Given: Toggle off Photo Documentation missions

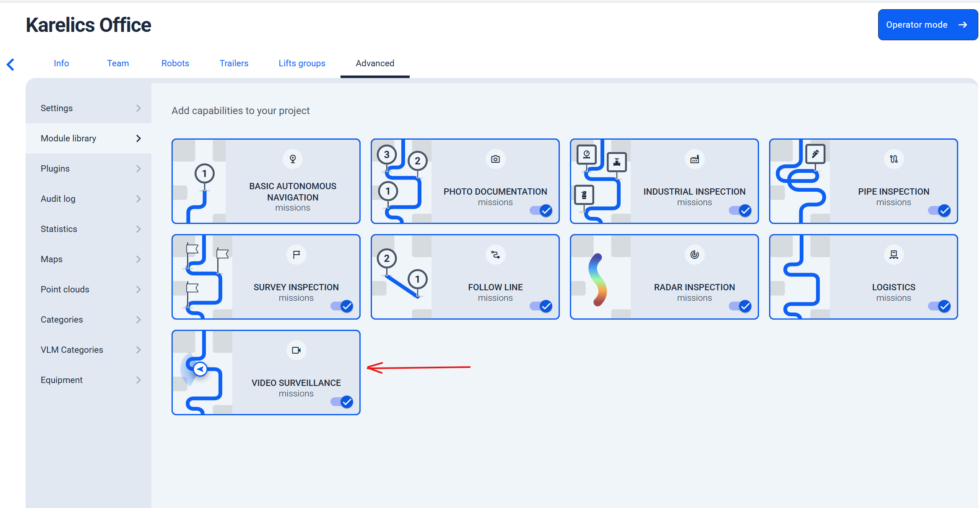Looking at the screenshot, I should 541,211.
